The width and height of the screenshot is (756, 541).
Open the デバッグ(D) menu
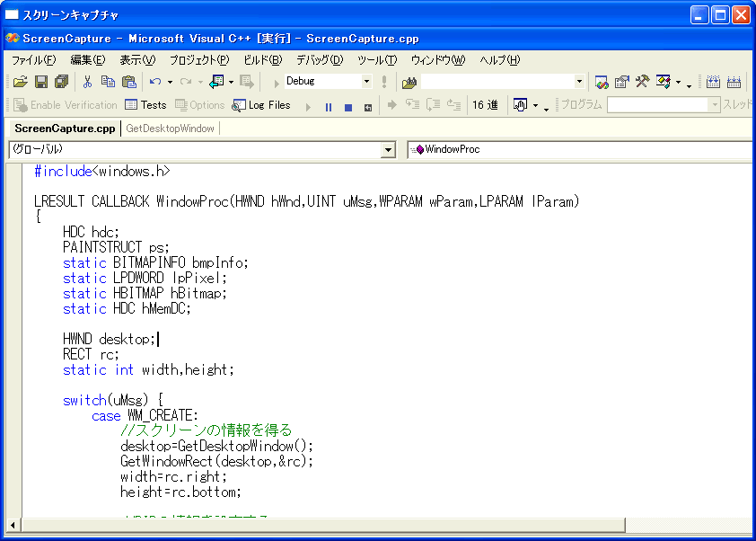pos(319,60)
